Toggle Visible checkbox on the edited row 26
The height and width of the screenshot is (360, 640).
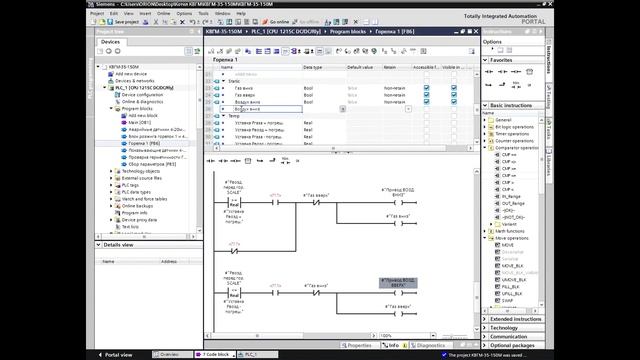point(454,109)
